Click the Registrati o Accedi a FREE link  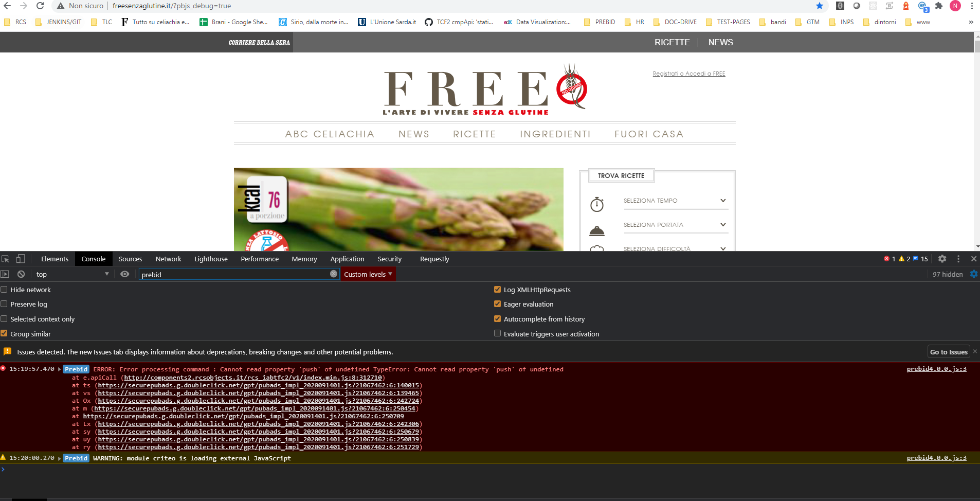(x=688, y=73)
